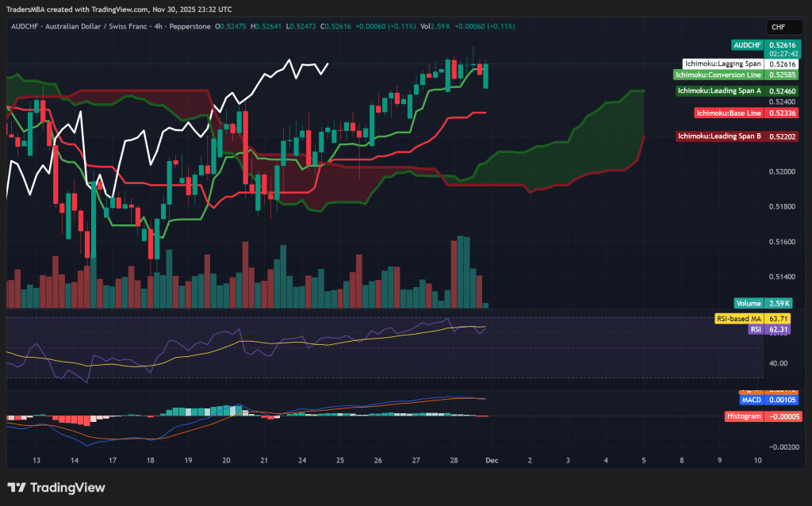
Task: Click the TradingView logo icon
Action: [x=17, y=489]
